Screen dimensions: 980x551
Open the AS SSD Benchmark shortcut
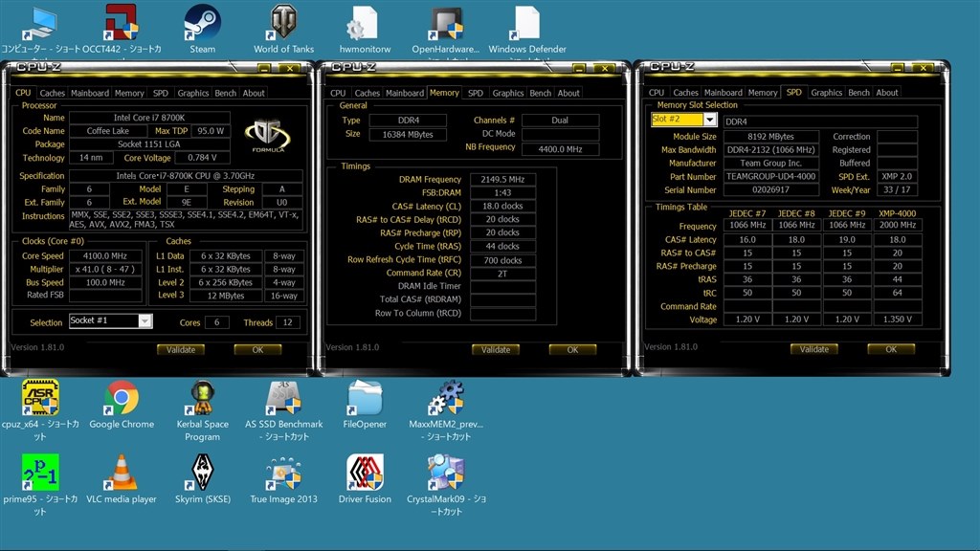(283, 397)
